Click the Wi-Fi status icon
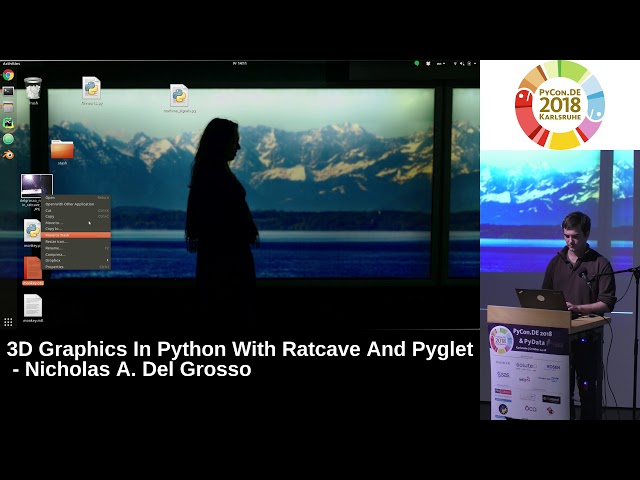Viewport: 640px width, 480px height. point(456,64)
